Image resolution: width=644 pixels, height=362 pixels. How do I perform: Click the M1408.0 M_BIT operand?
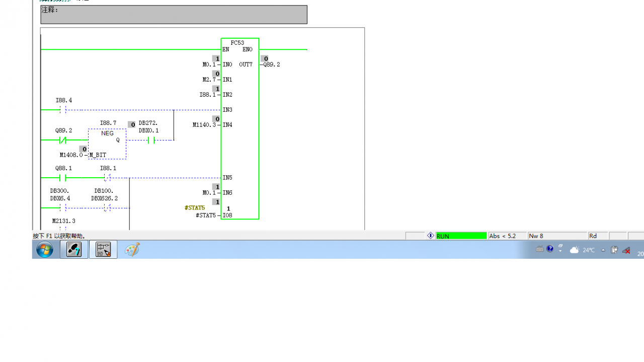(71, 155)
